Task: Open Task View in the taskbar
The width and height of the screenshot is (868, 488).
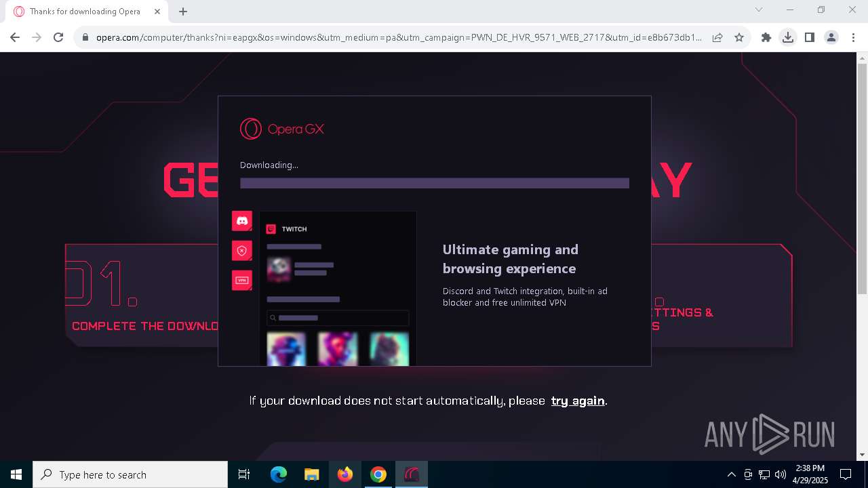Action: point(244,474)
